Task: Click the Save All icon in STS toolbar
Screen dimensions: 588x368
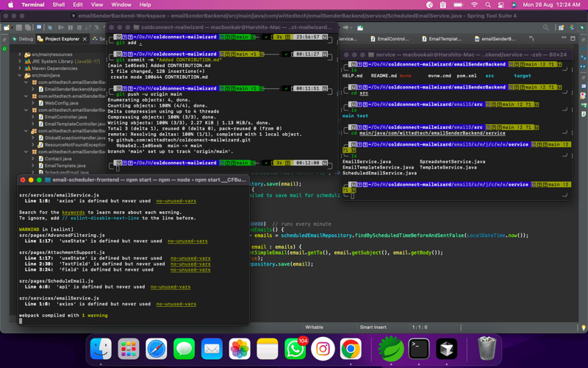Action: 28,27
